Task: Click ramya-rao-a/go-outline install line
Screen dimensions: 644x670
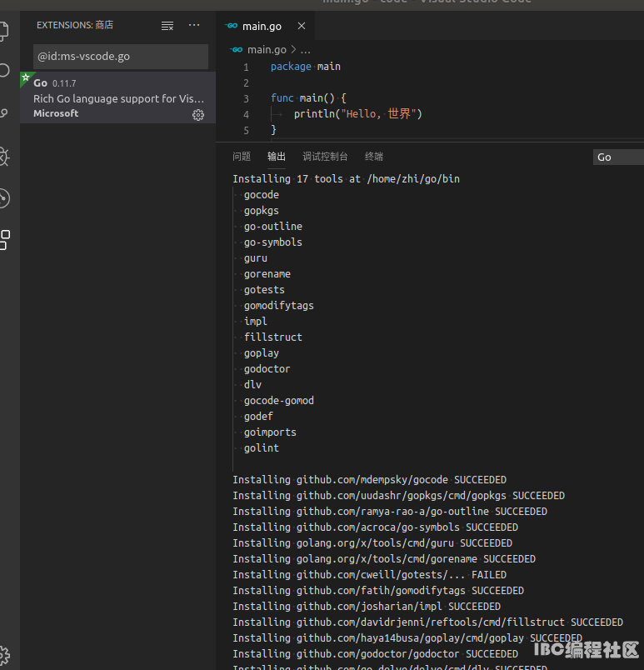Action: coord(390,512)
